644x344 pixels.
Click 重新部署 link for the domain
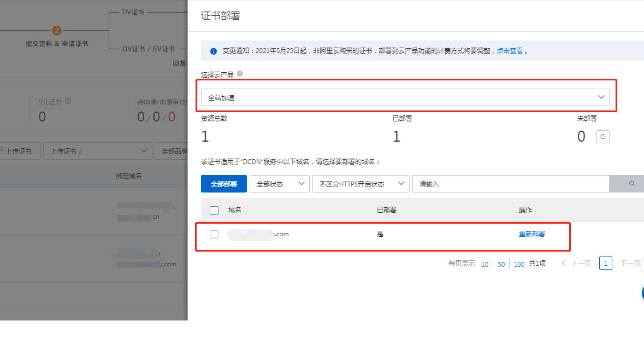(x=531, y=234)
